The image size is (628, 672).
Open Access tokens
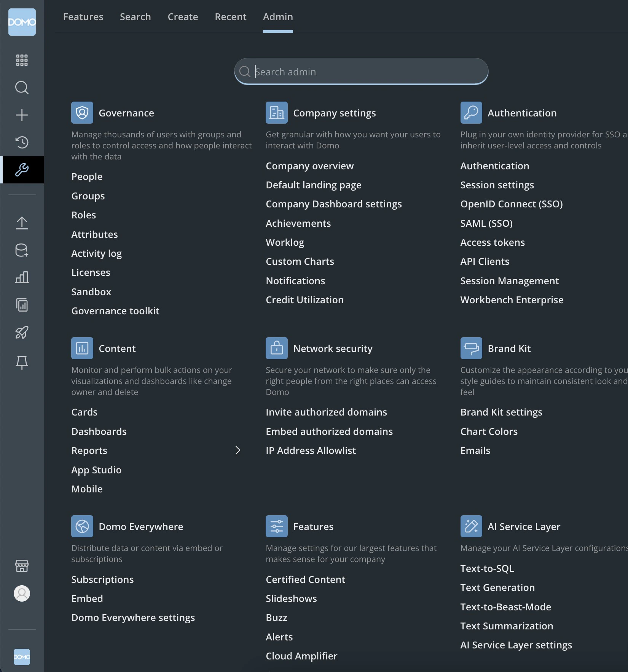click(x=493, y=242)
